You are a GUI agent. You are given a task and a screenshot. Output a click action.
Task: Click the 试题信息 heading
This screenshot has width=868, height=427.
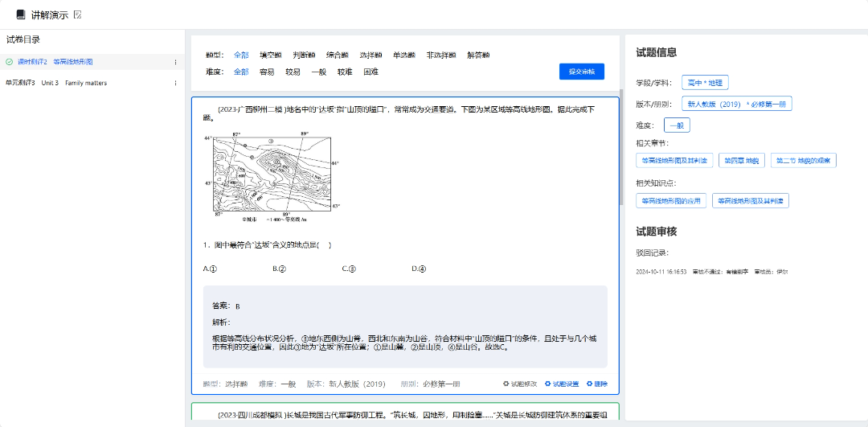pyautogui.click(x=656, y=52)
